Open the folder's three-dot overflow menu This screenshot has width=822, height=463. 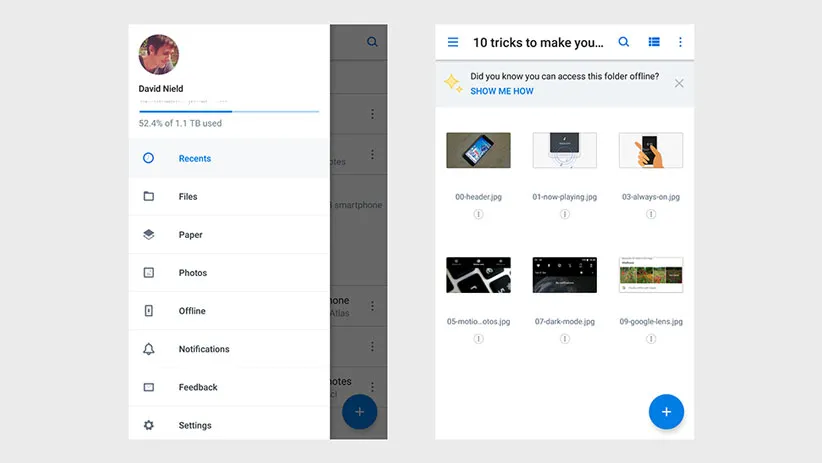[x=681, y=43]
